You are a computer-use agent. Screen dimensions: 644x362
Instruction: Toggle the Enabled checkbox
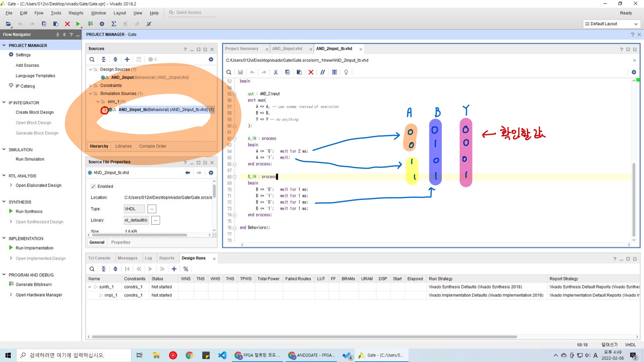(93, 186)
